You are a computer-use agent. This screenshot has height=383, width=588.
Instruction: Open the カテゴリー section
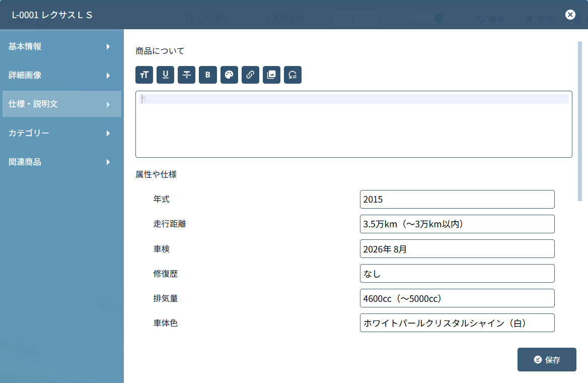pyautogui.click(x=62, y=133)
